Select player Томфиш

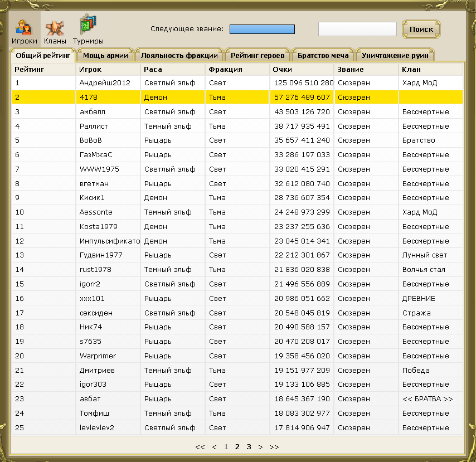94,414
